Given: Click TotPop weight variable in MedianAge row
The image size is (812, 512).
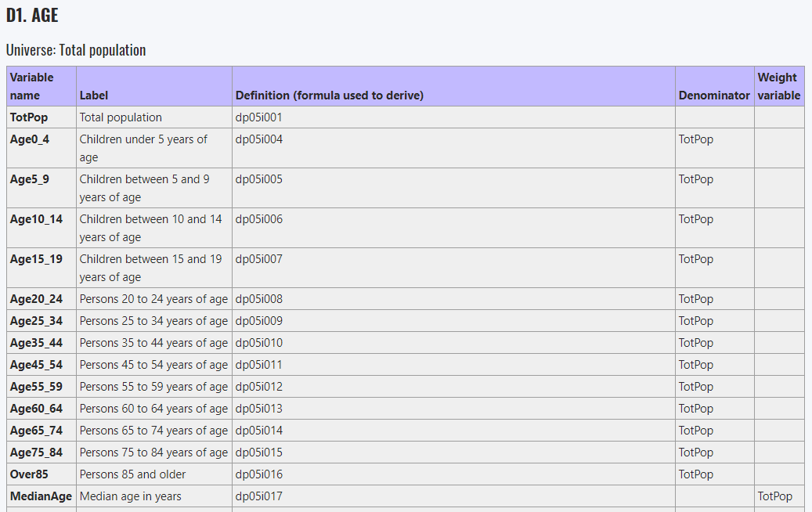Looking at the screenshot, I should coord(775,496).
